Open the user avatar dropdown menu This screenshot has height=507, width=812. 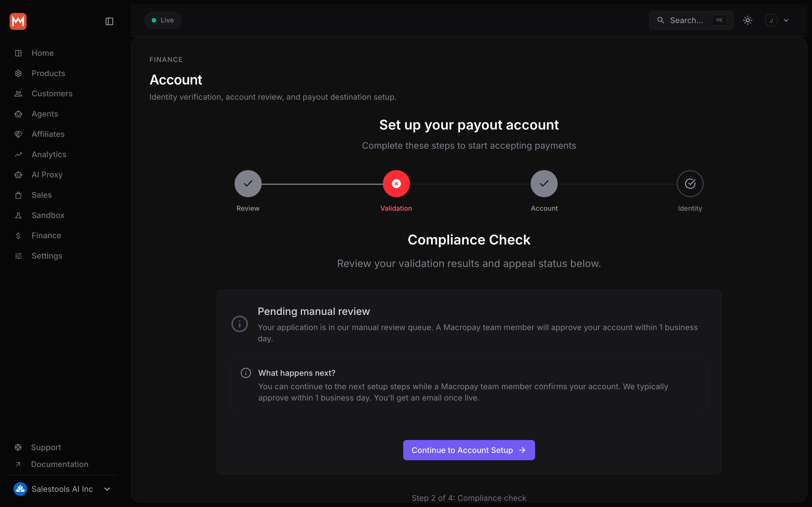click(771, 21)
